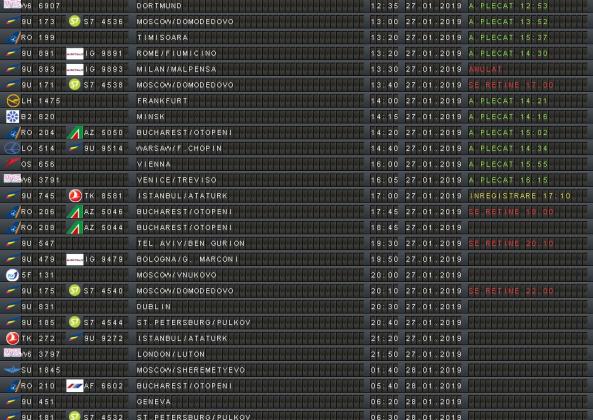This screenshot has height=420, width=593.
Task: Click the Meridiana logo next to IG 9479
Action: (75, 260)
